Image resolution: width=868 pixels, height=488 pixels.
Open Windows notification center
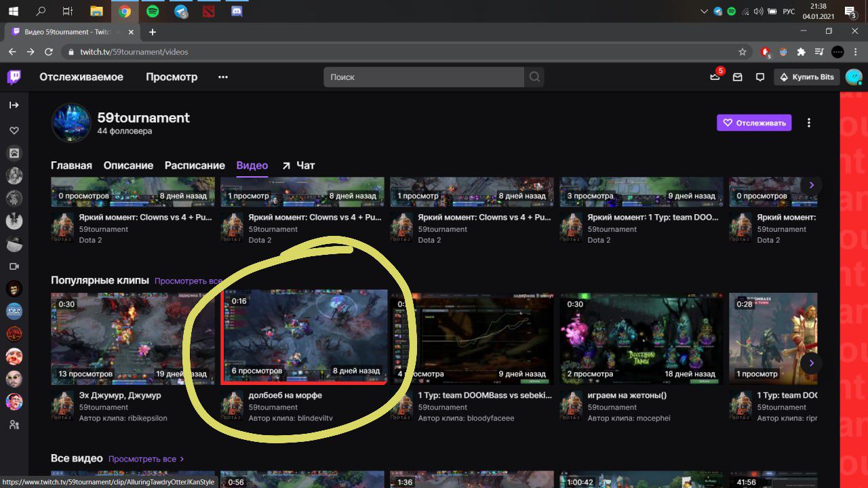(x=850, y=11)
